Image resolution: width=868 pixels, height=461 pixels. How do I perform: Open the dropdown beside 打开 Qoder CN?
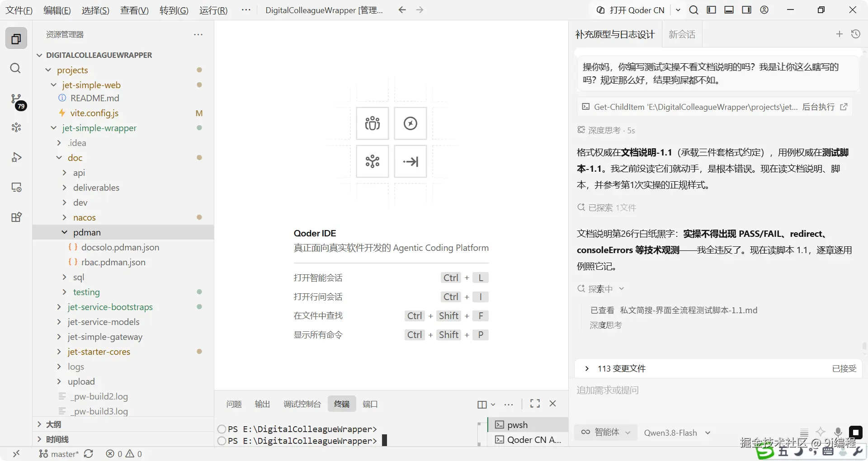click(x=678, y=10)
